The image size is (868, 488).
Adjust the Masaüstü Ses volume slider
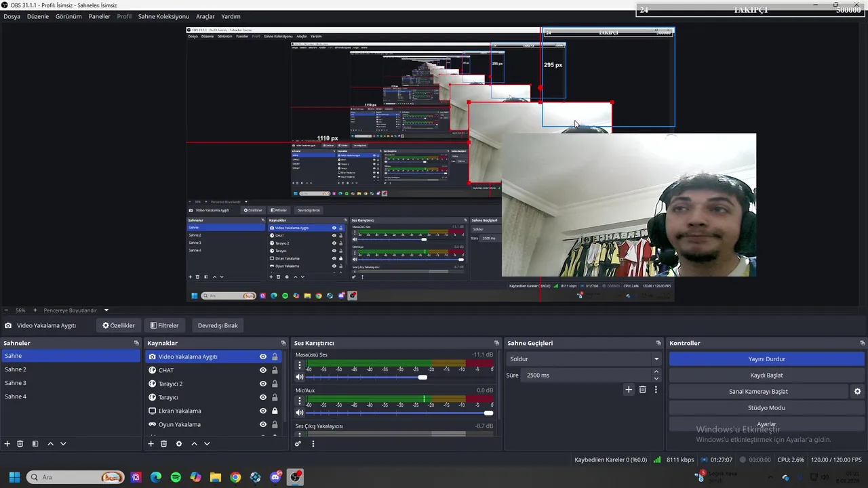[401, 377]
